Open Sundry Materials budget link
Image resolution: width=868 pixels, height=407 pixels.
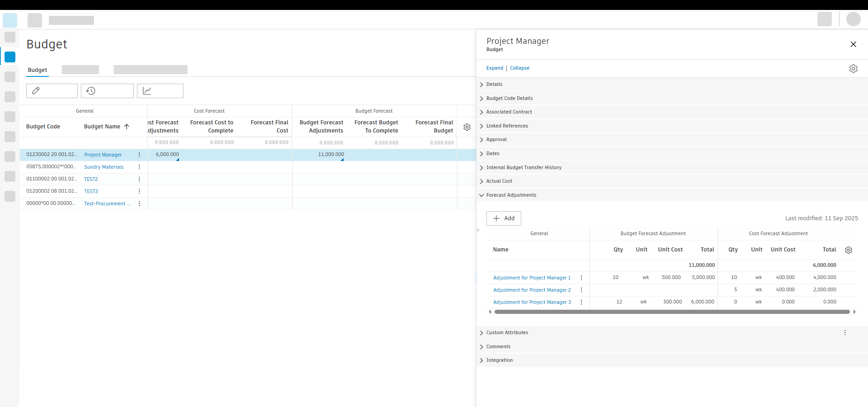[x=104, y=167]
